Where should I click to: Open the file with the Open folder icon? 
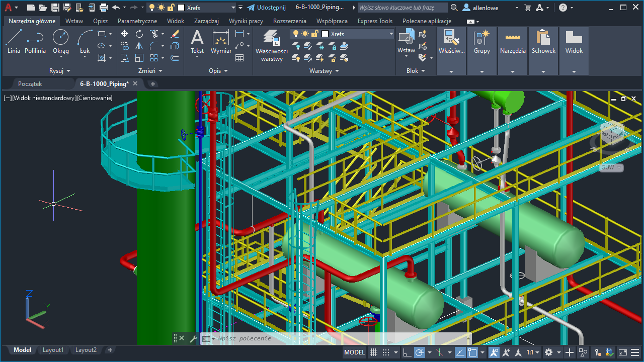tap(43, 8)
